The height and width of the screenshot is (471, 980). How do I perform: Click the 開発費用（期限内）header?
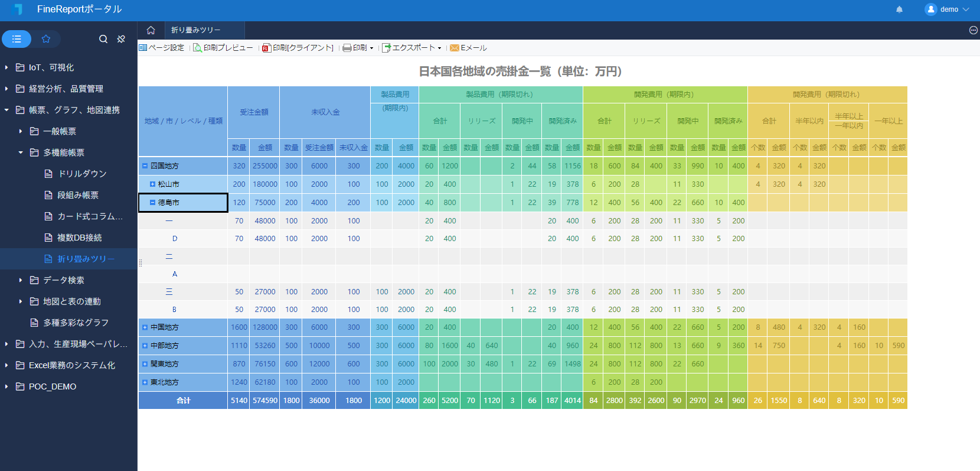tap(665, 95)
